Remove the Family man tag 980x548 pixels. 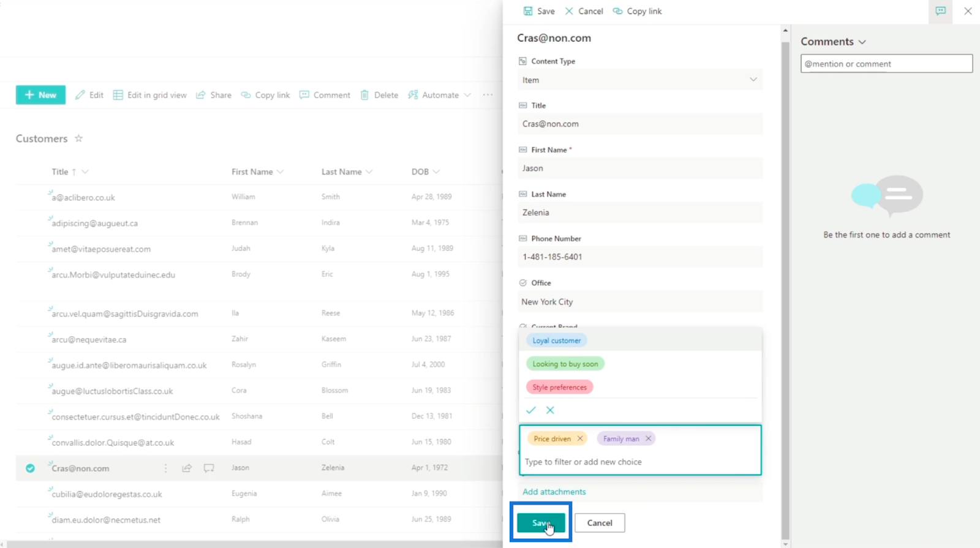(648, 438)
